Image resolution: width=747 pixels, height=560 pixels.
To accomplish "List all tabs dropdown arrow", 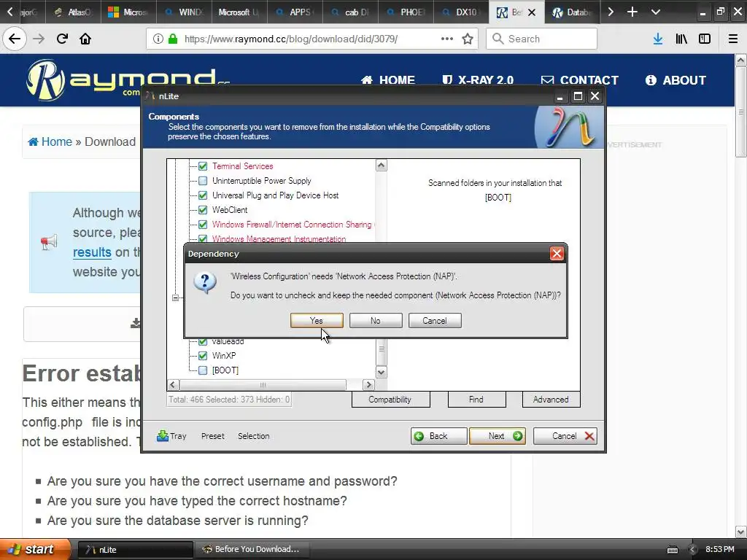I will (656, 12).
